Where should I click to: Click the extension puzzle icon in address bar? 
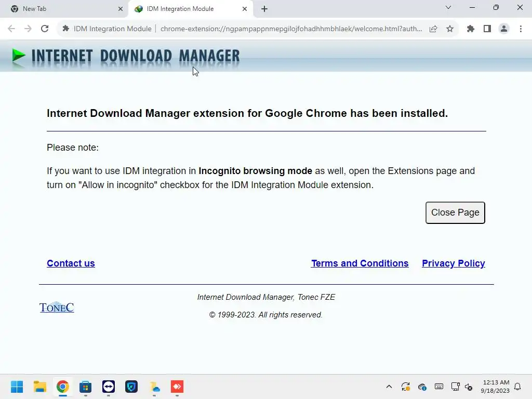pyautogui.click(x=66, y=29)
